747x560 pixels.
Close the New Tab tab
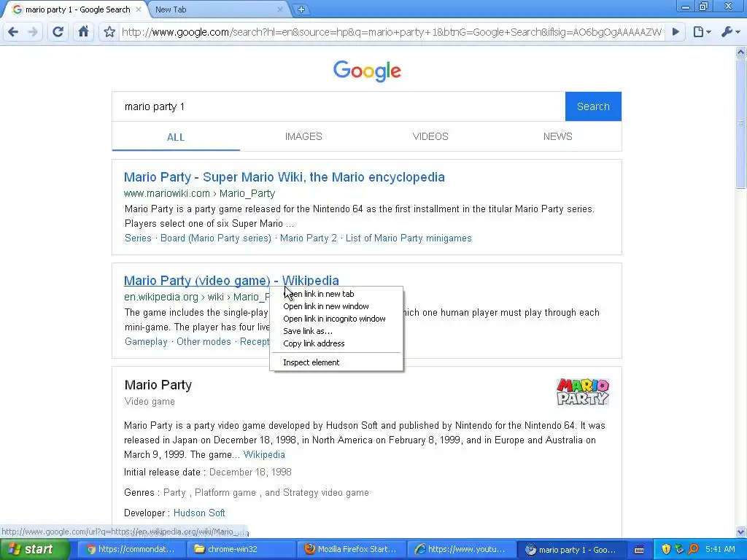pyautogui.click(x=279, y=9)
